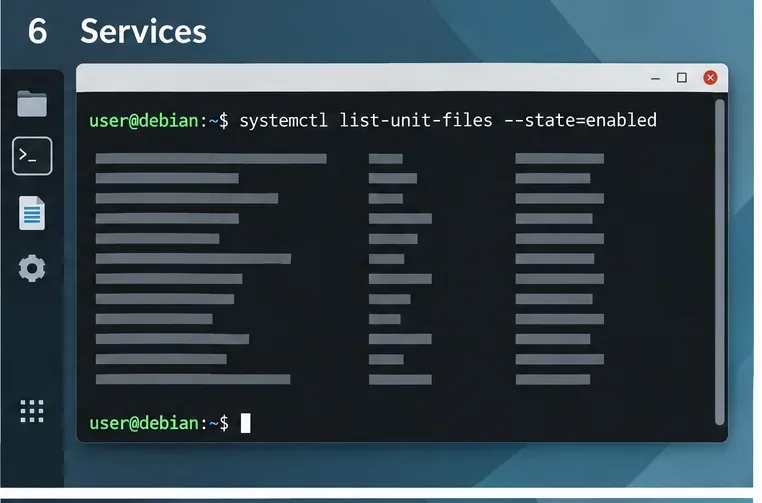Click the systemctl list-unit-files command text
This screenshot has height=503, width=762.
coord(366,120)
